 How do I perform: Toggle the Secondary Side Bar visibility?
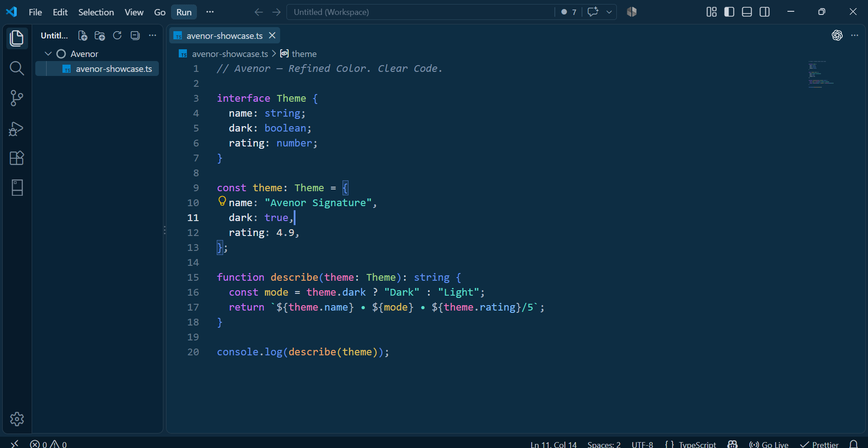coord(764,12)
